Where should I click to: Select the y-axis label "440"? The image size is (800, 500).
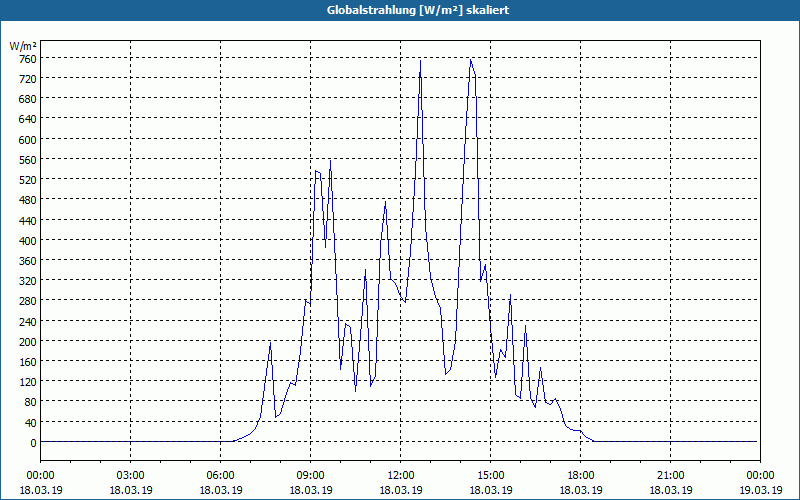click(28, 221)
